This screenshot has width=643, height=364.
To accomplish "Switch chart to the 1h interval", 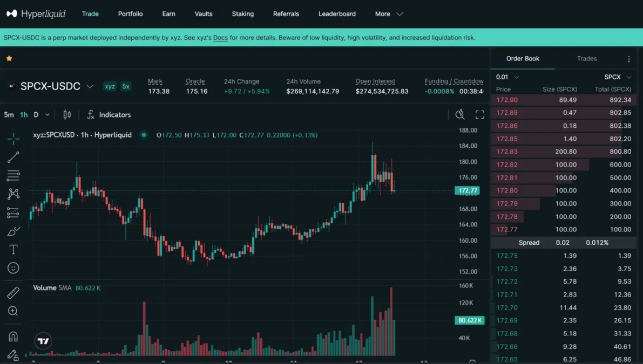I will 24,115.
